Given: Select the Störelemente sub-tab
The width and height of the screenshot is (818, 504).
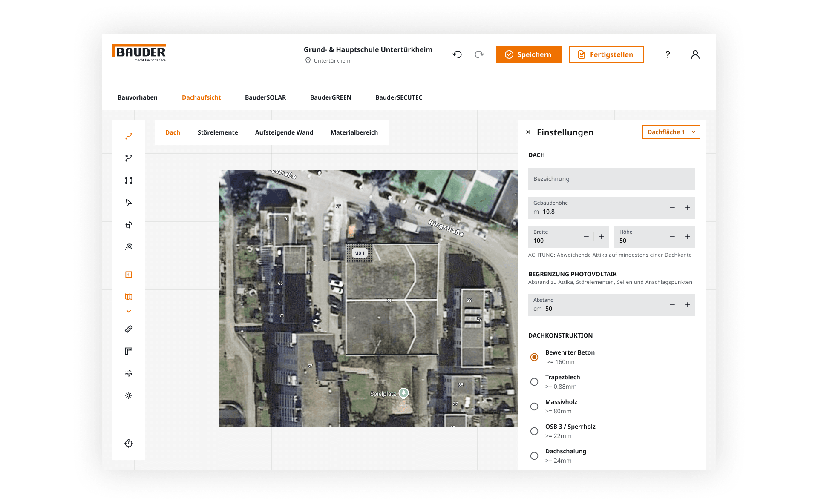Looking at the screenshot, I should click(x=218, y=132).
